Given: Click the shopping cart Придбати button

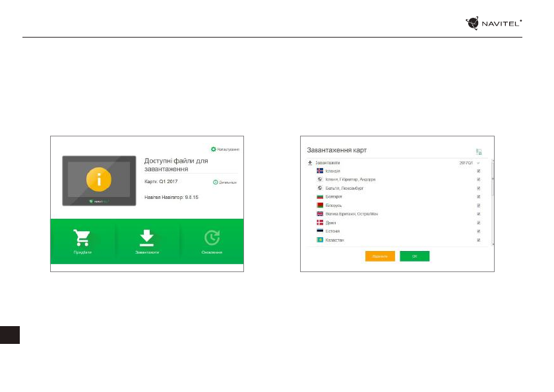Looking at the screenshot, I should coord(82,241).
